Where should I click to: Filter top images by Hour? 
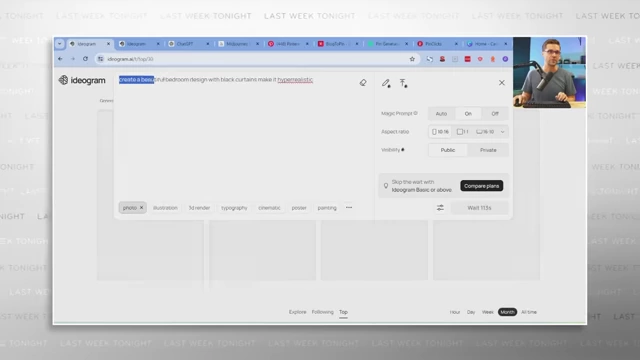coord(455,312)
